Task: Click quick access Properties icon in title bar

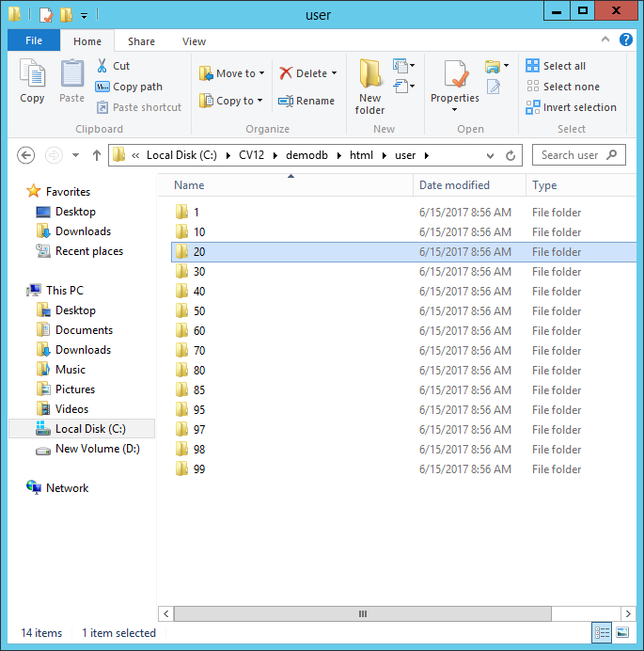Action: pos(46,15)
